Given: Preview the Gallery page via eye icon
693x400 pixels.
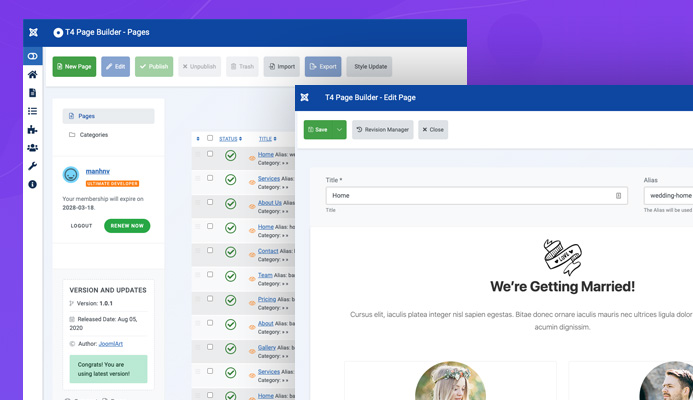Looking at the screenshot, I should tap(252, 351).
